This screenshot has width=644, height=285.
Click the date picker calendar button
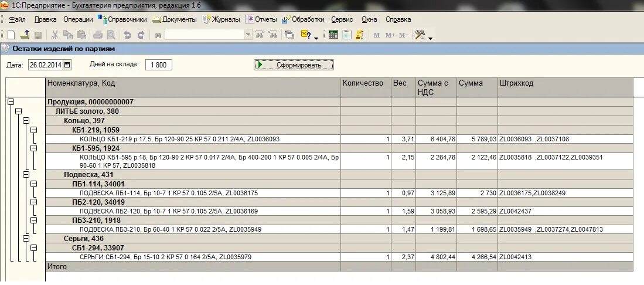(67, 65)
